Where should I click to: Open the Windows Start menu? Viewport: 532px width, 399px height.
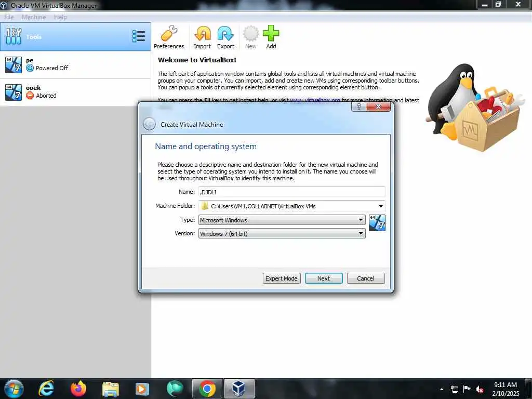(x=14, y=389)
